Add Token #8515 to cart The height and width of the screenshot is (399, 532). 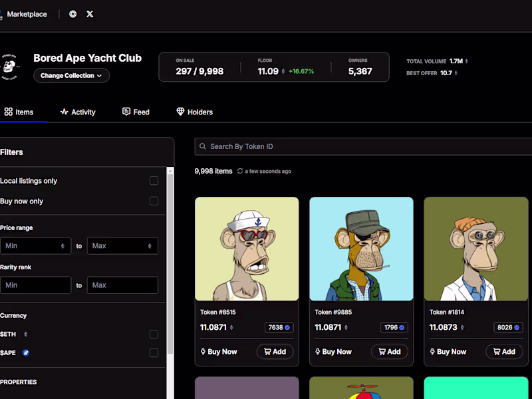275,352
